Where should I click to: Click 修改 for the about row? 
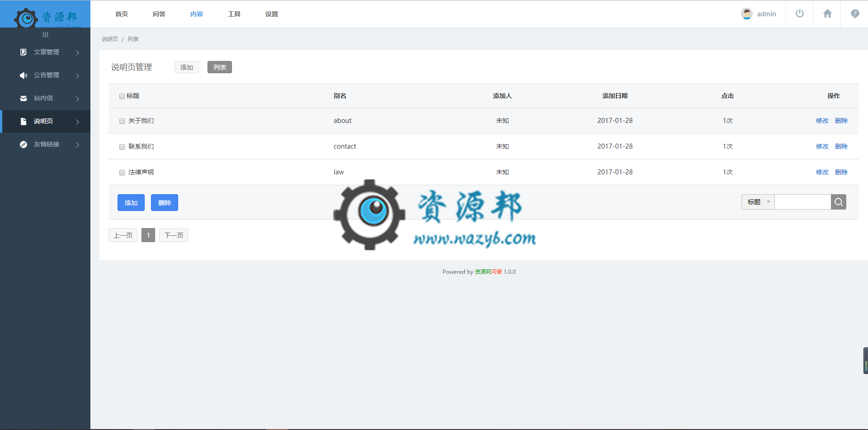(822, 121)
